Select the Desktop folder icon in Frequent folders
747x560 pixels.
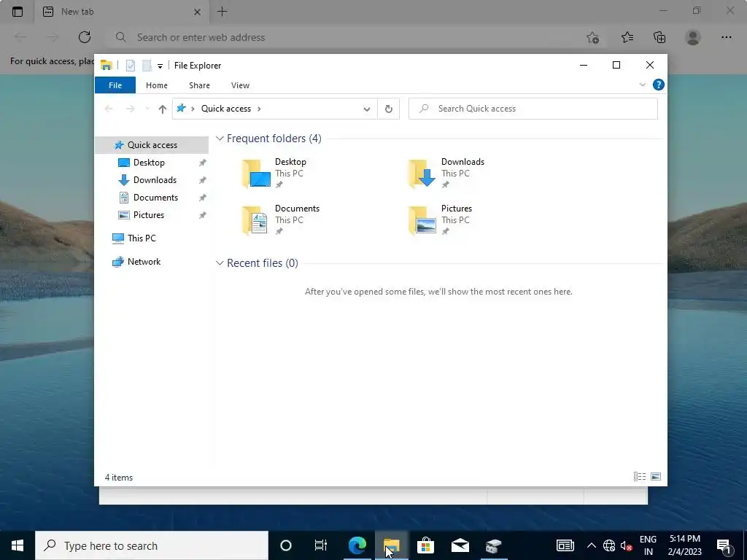click(256, 174)
